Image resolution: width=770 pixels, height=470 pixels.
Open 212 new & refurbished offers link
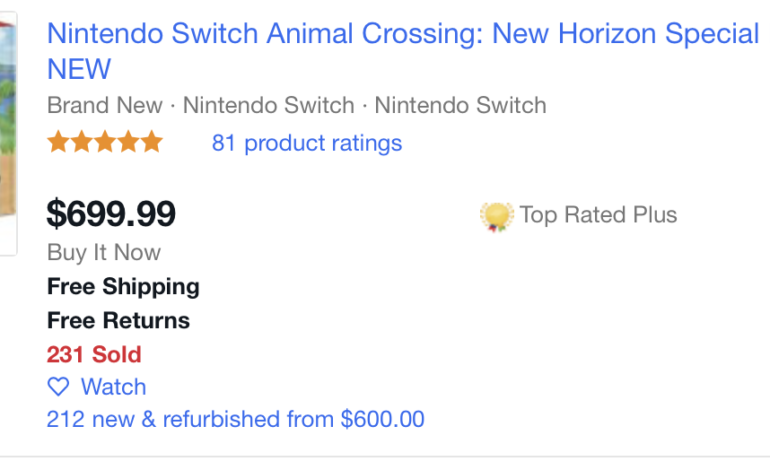235,419
